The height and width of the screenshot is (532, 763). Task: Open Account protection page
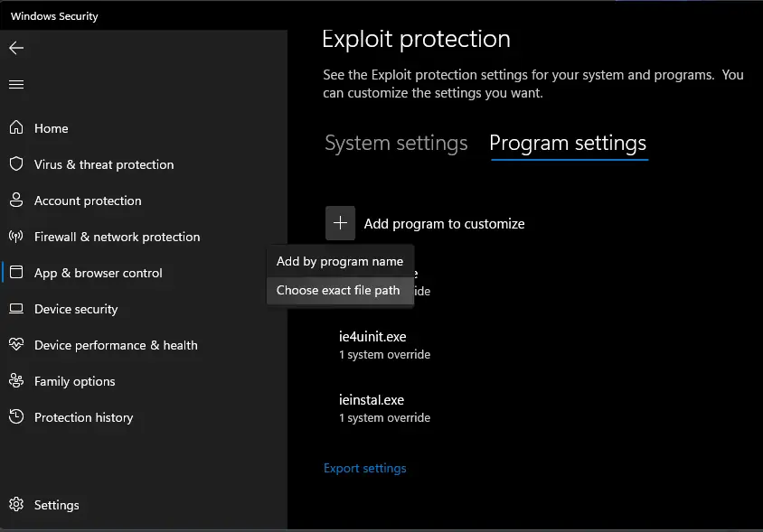88,201
